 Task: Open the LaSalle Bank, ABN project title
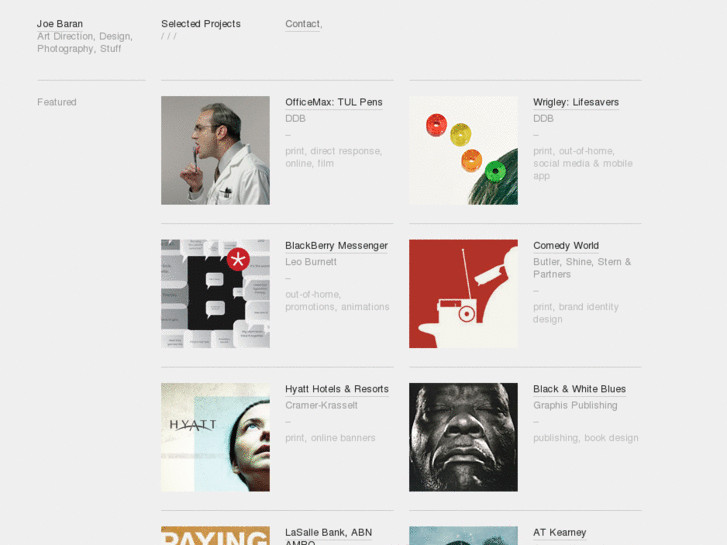pos(329,532)
